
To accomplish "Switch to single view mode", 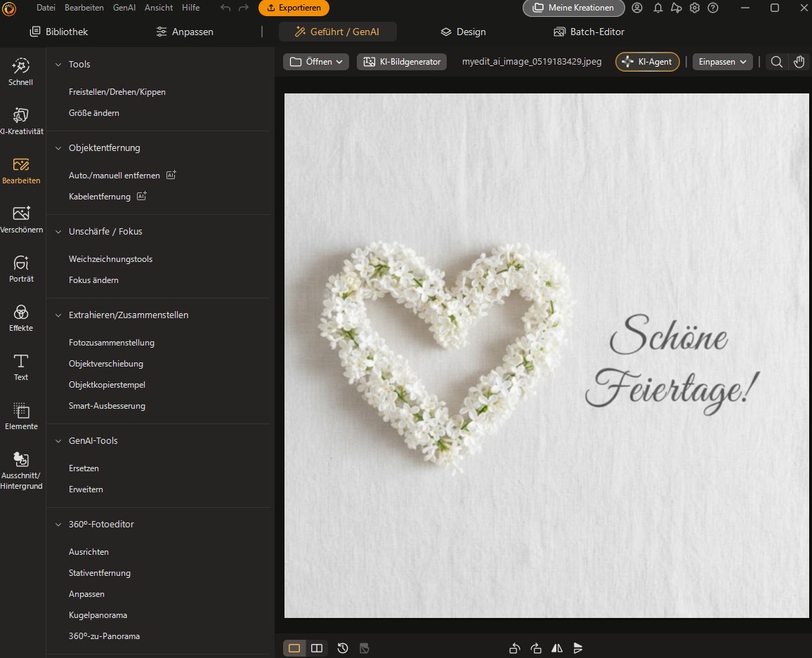I will (x=294, y=648).
